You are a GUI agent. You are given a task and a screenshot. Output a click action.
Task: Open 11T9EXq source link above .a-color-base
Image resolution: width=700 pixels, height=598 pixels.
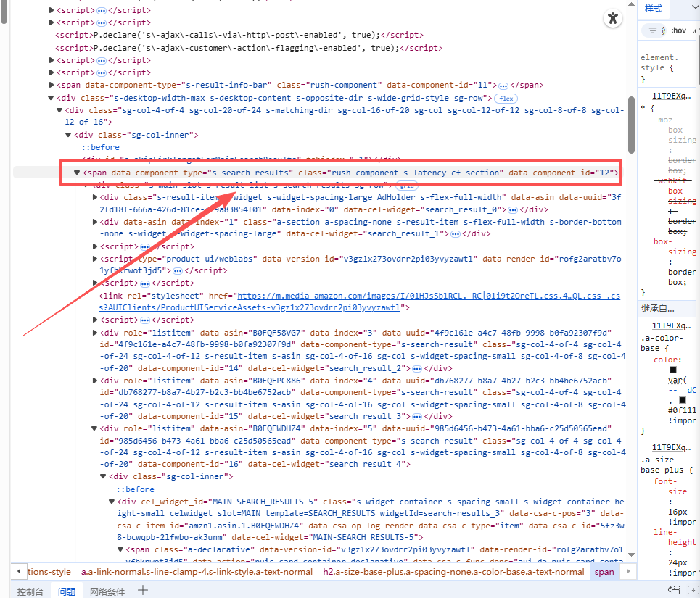[671, 325]
